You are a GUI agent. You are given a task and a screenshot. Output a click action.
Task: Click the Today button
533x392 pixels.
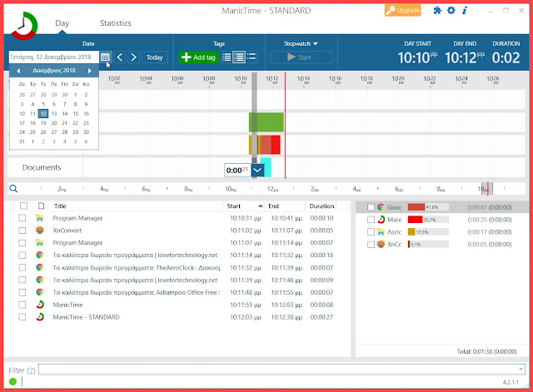pos(155,57)
